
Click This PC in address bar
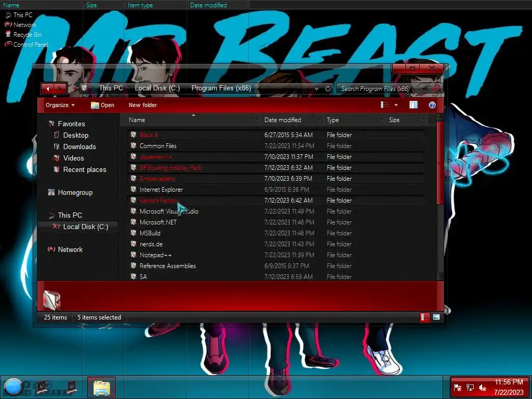coord(111,88)
